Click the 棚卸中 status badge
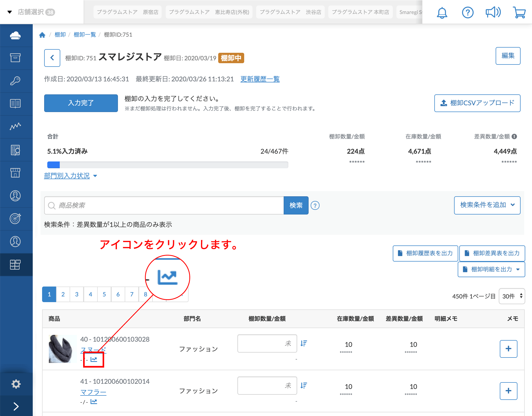The height and width of the screenshot is (416, 532). click(231, 58)
